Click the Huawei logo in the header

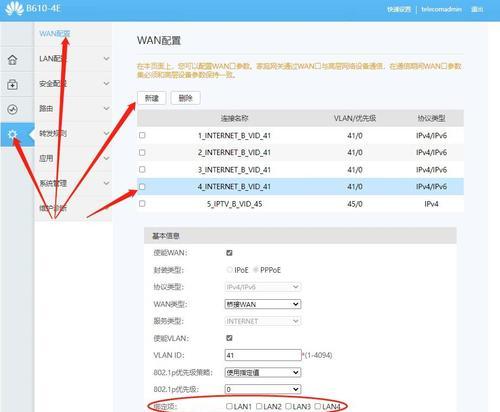pos(14,9)
